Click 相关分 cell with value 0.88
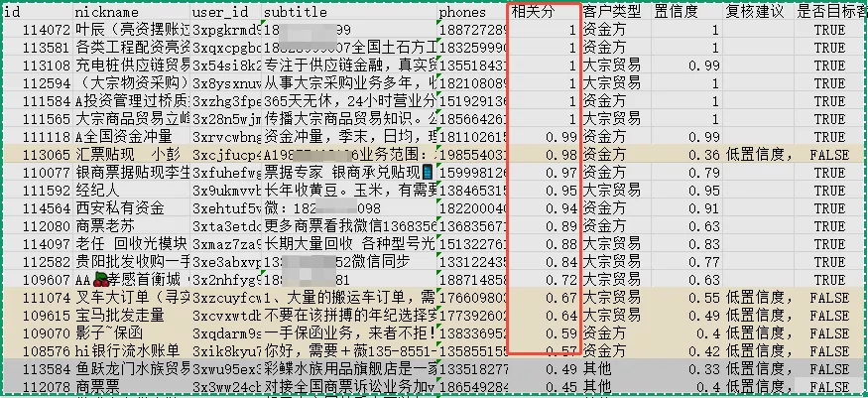 point(545,243)
